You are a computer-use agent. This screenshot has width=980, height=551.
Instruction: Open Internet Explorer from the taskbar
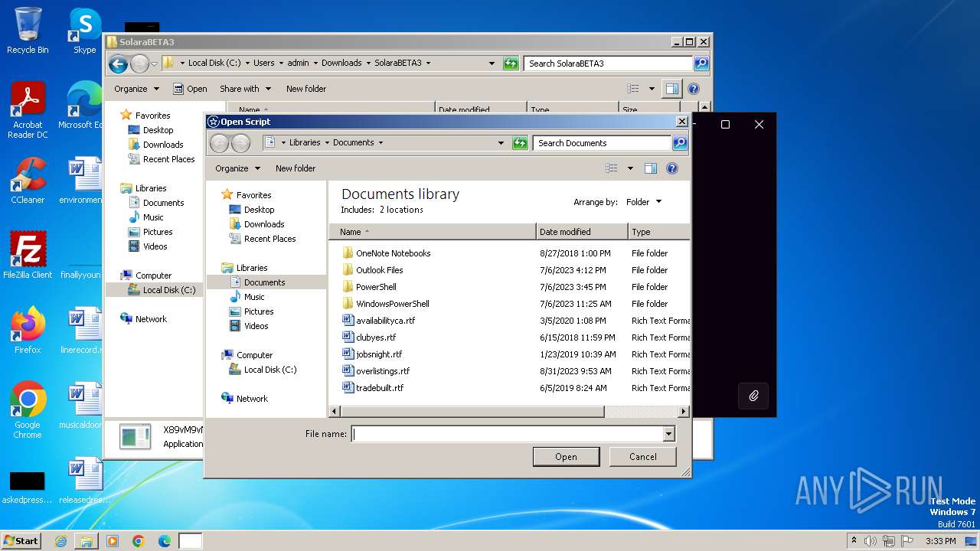point(60,541)
